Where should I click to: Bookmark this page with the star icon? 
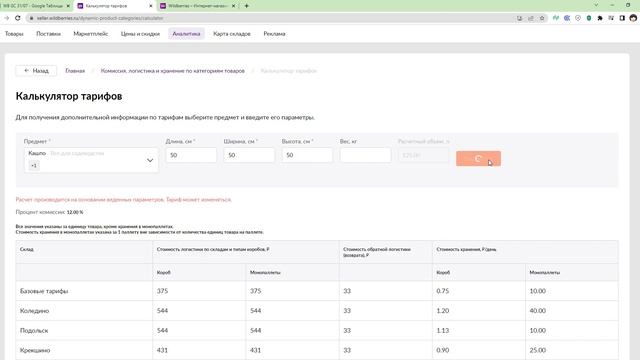[542, 18]
